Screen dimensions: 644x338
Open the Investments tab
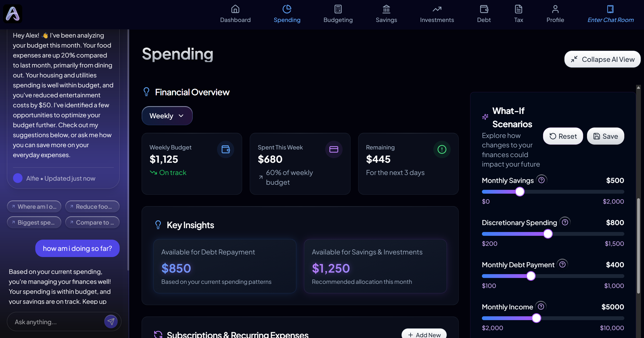tap(437, 14)
